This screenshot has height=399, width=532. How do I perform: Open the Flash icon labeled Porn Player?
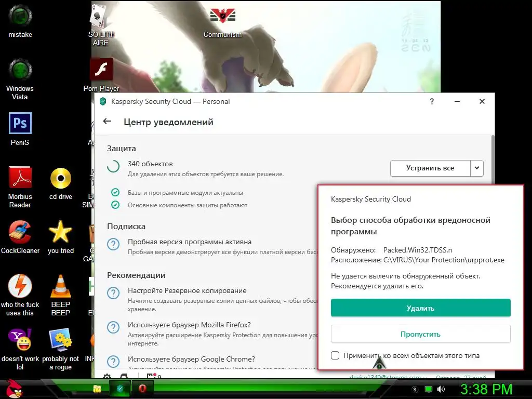tap(101, 75)
